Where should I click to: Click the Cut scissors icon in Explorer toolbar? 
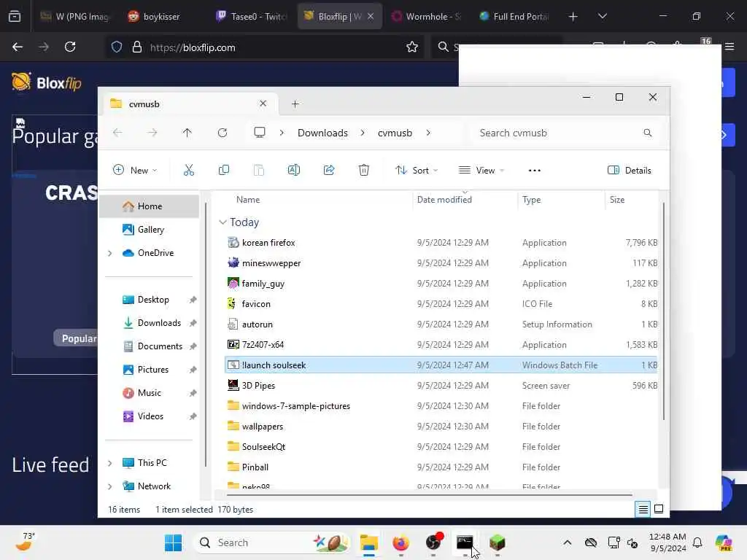189,170
